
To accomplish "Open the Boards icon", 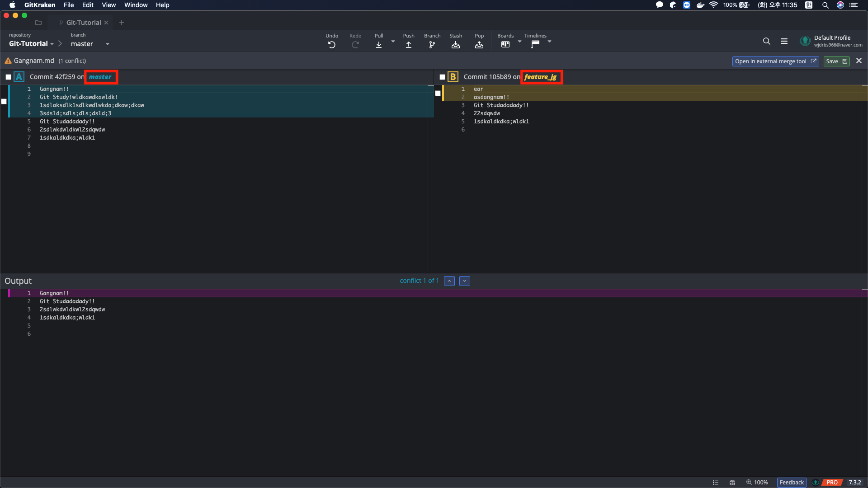I will pyautogui.click(x=505, y=44).
